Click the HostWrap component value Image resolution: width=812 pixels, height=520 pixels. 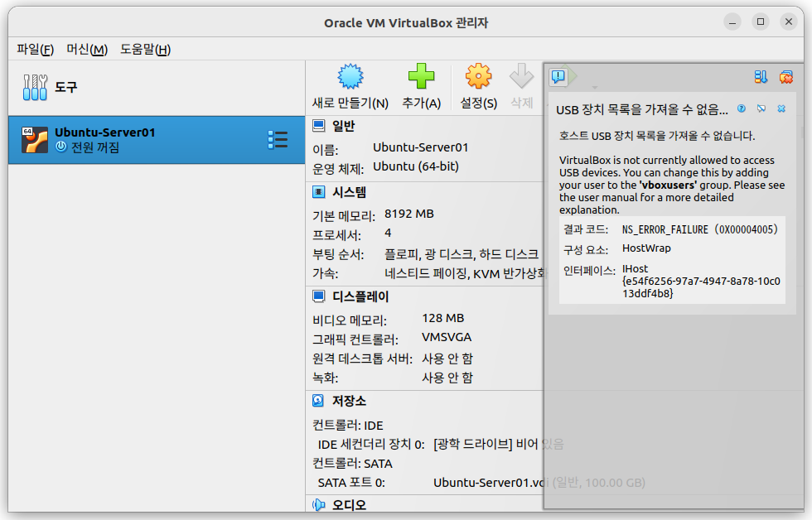(646, 248)
